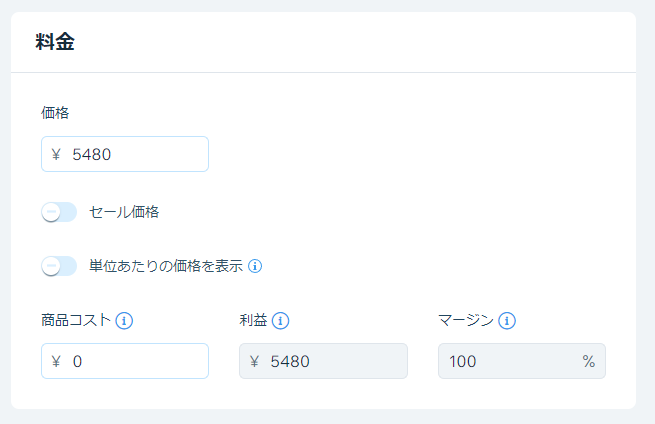Screen dimensions: 655x424
Task: Click the セール価格 label text
Action: tap(124, 212)
